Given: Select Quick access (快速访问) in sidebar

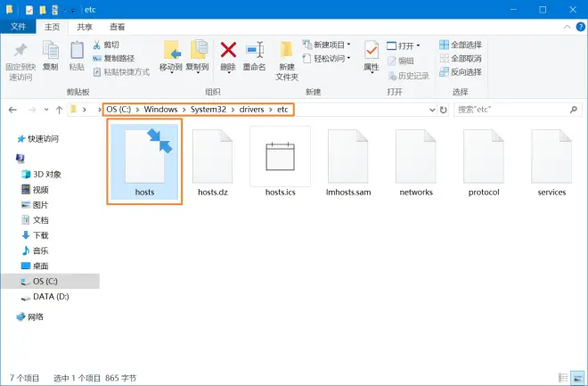Looking at the screenshot, I should coord(38,139).
